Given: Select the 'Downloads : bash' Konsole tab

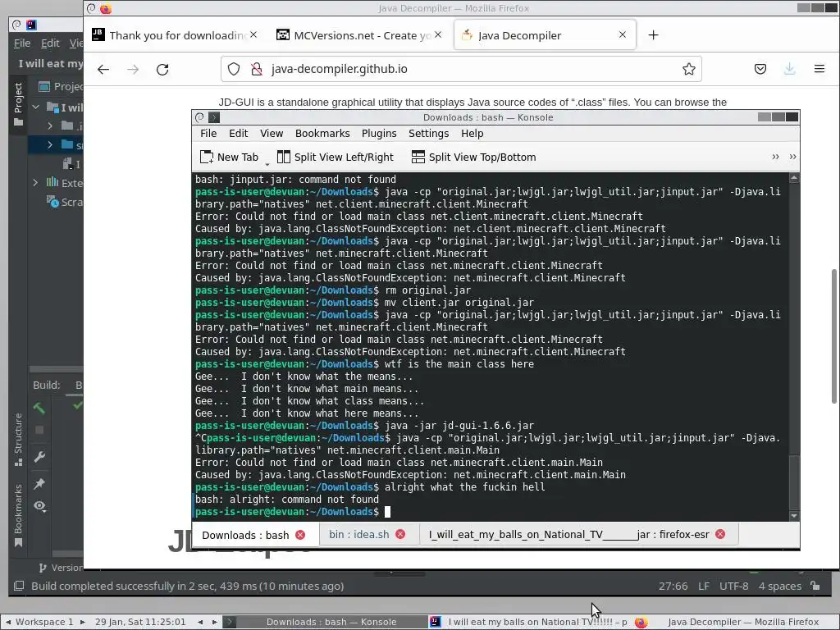Looking at the screenshot, I should 254,535.
